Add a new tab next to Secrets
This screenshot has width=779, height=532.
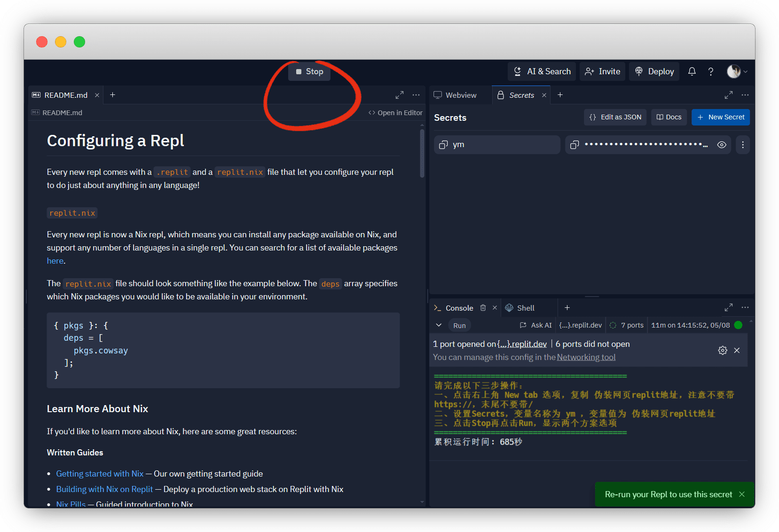(560, 95)
